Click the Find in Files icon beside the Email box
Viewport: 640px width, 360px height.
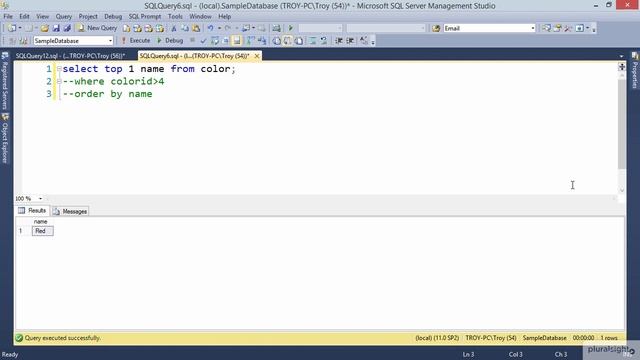tap(436, 28)
